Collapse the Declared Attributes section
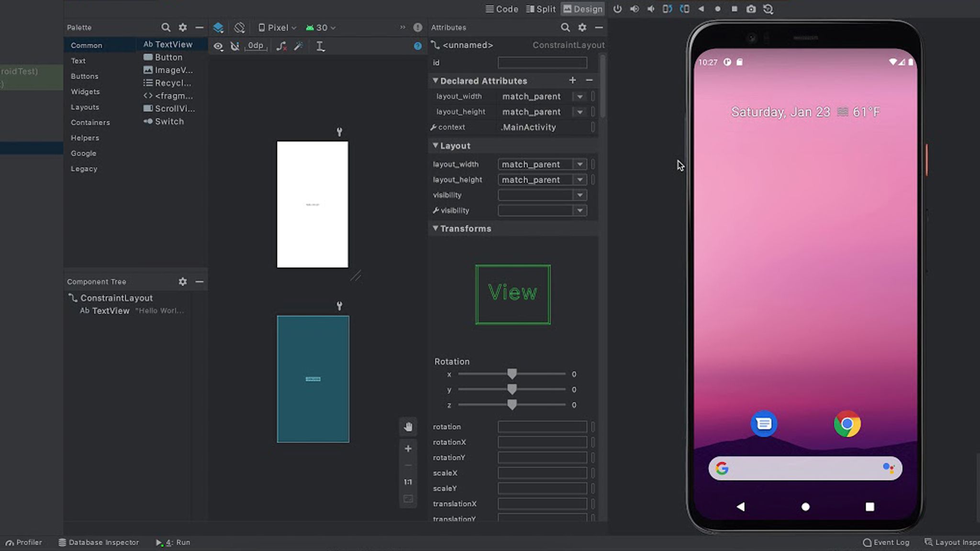This screenshot has width=980, height=551. pos(436,80)
